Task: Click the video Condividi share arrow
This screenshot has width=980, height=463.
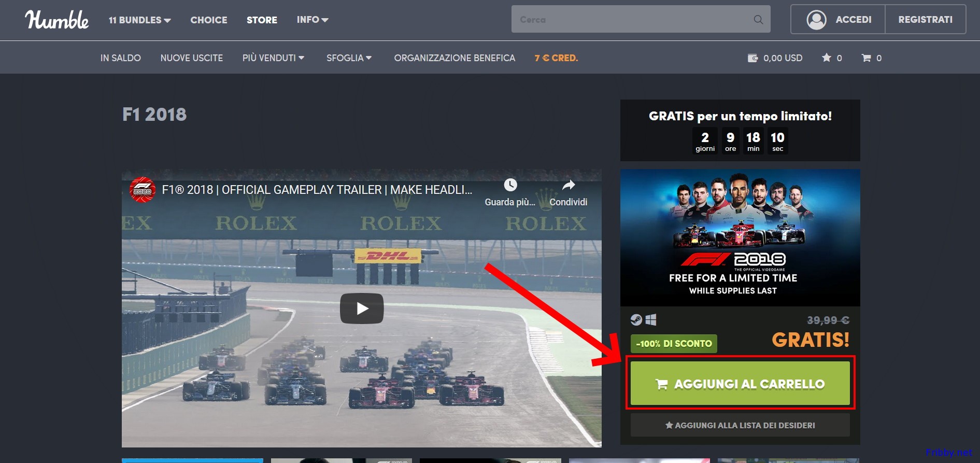Action: [569, 186]
